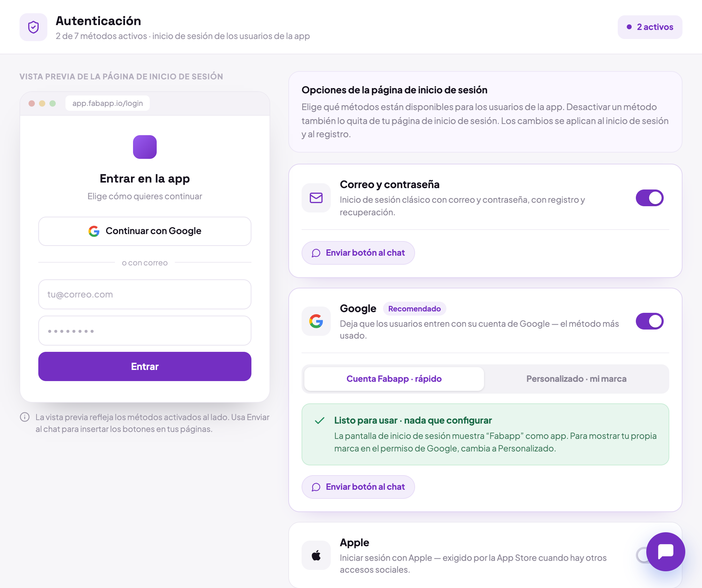Click the Continuar con Google button
Screen dimensions: 702x588
point(145,231)
